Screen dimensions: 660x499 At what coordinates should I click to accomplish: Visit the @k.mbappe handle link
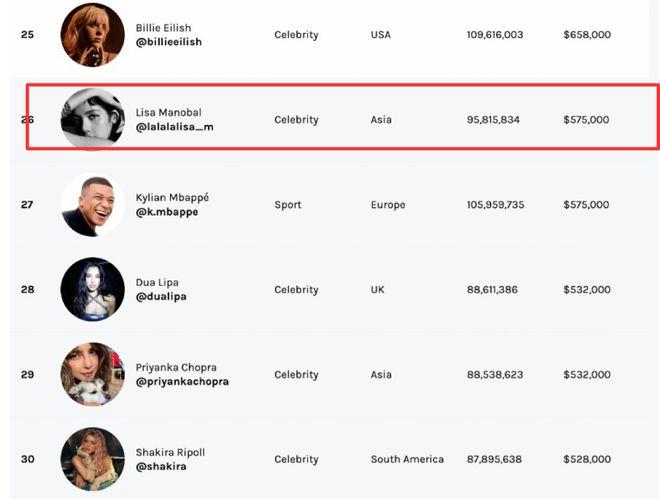[x=166, y=212]
